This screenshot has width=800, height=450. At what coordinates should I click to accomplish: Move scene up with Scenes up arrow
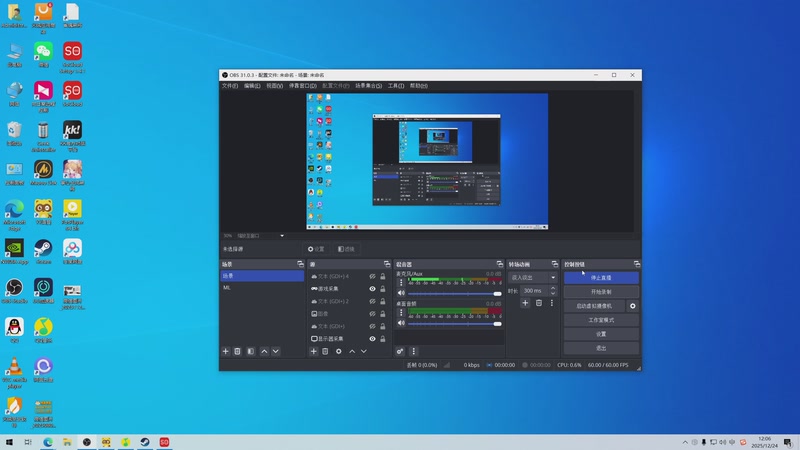264,351
